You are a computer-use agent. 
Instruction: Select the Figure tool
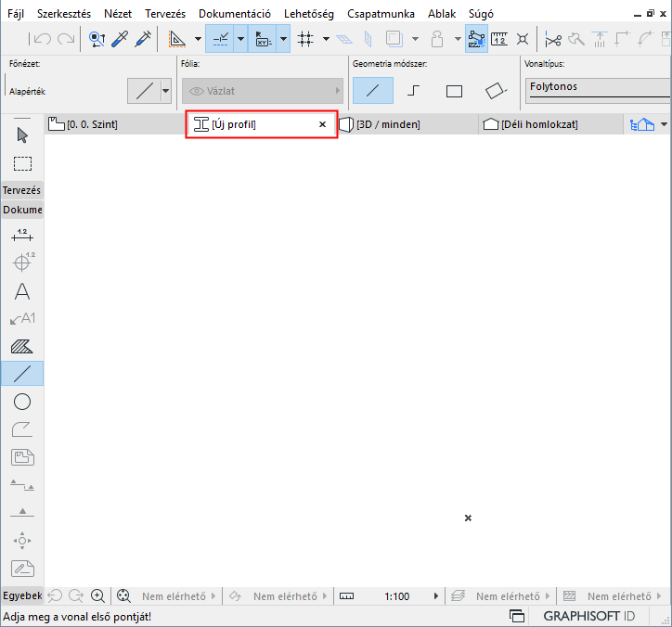pos(22,569)
